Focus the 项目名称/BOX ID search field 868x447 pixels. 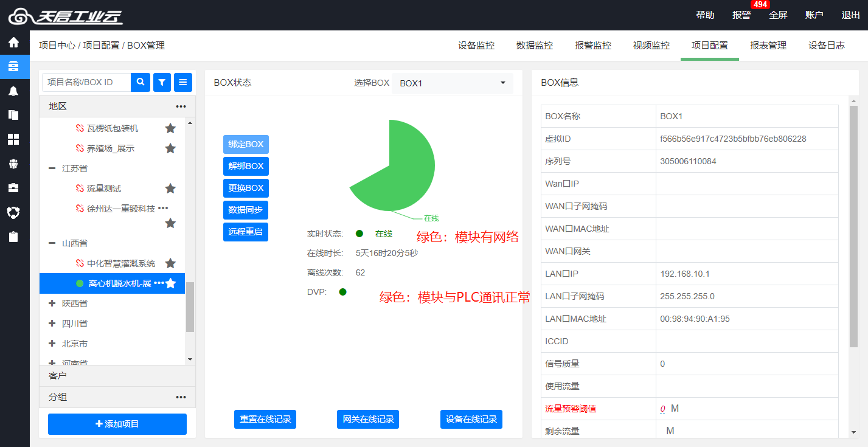point(86,82)
